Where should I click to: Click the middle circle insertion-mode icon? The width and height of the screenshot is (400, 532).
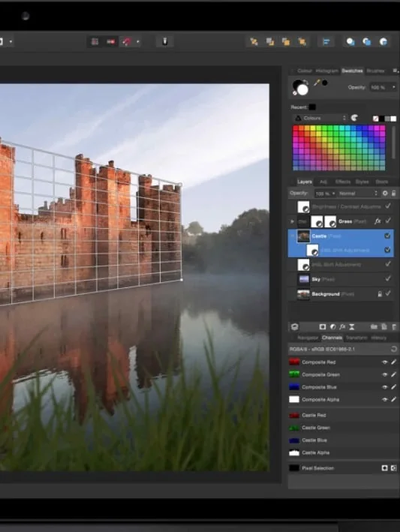(367, 42)
